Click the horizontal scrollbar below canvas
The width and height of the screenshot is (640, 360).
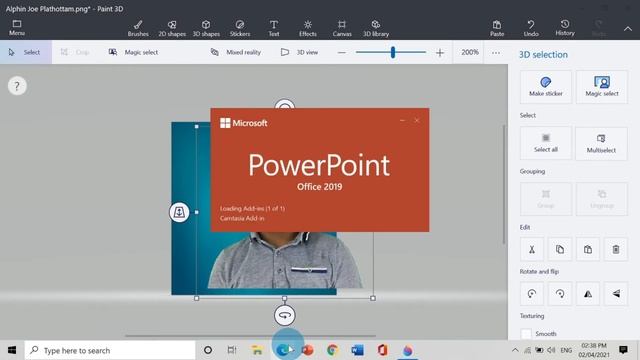click(250, 336)
